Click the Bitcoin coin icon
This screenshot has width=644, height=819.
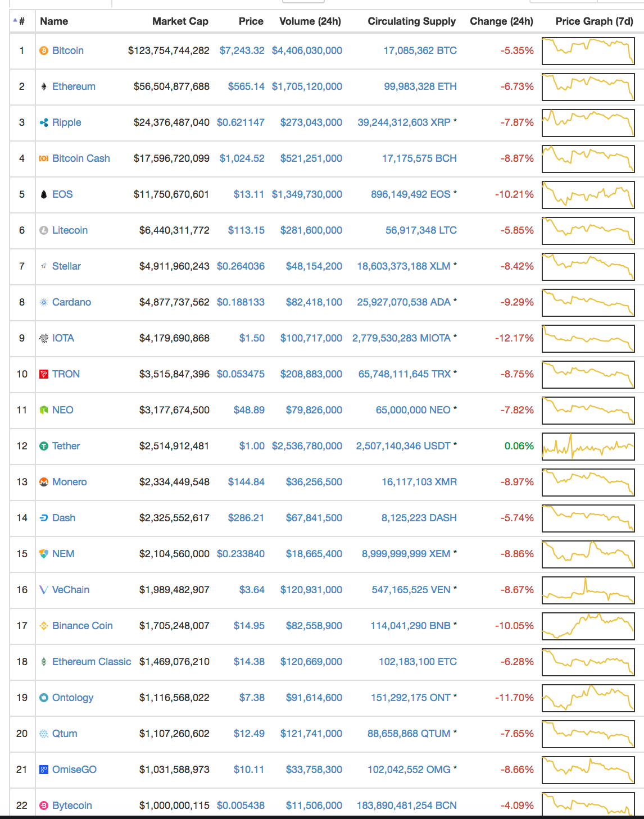pos(44,51)
